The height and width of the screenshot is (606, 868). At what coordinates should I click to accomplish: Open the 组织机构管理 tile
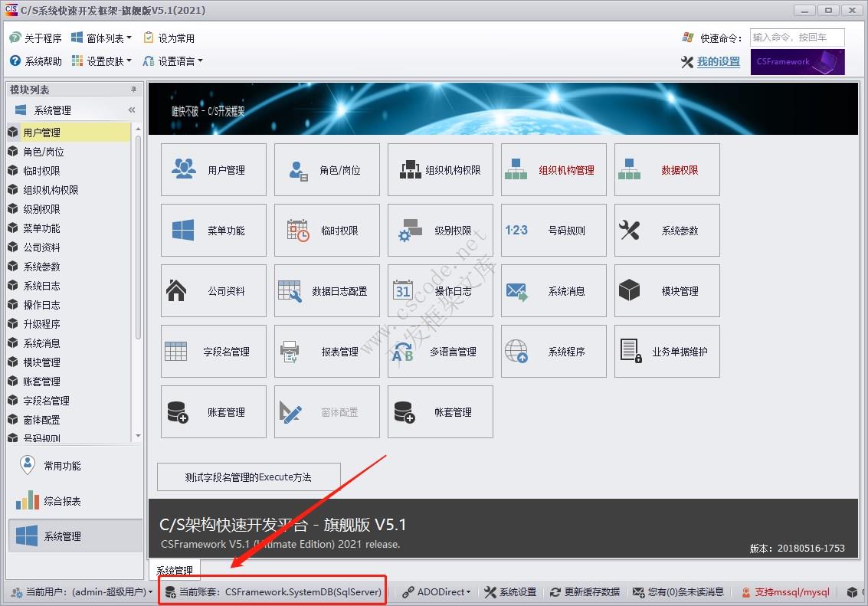click(x=553, y=170)
